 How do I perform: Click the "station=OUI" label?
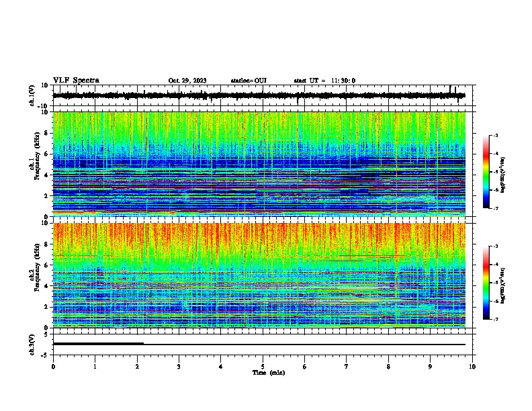point(249,81)
